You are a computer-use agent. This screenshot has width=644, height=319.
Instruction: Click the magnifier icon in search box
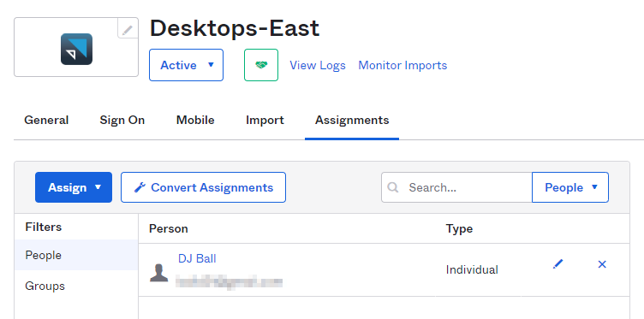tap(393, 187)
